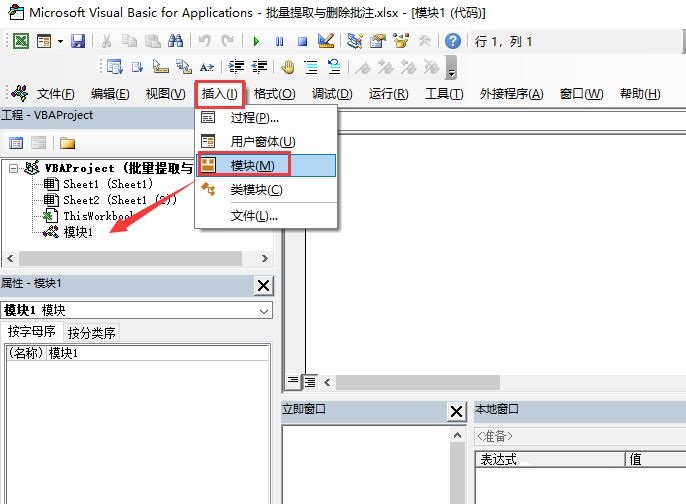Image resolution: width=686 pixels, height=504 pixels.
Task: Open the 格式(O) menu
Action: [274, 94]
